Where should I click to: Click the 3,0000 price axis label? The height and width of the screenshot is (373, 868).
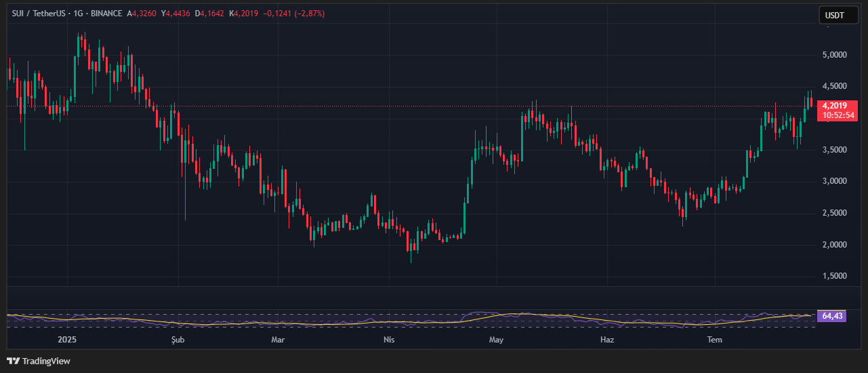(833, 181)
